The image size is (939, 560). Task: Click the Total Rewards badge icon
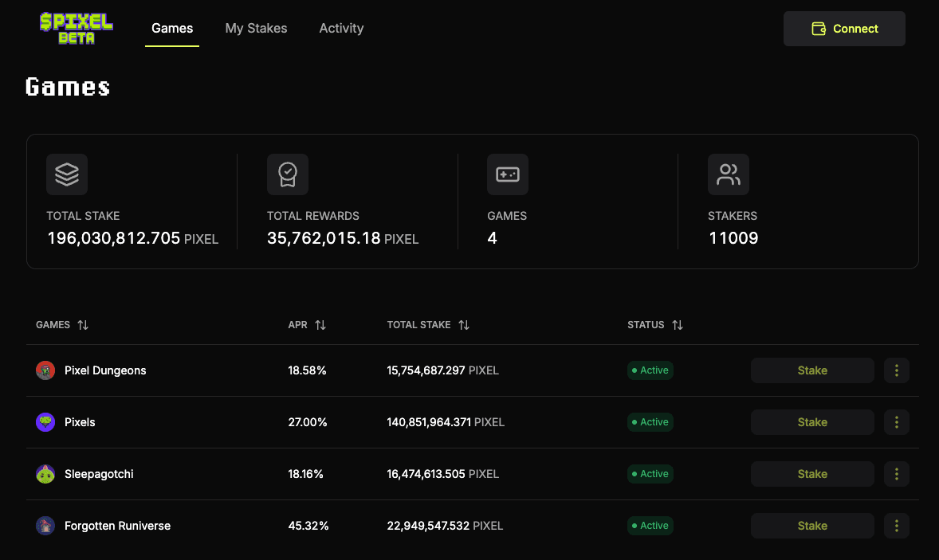coord(288,174)
